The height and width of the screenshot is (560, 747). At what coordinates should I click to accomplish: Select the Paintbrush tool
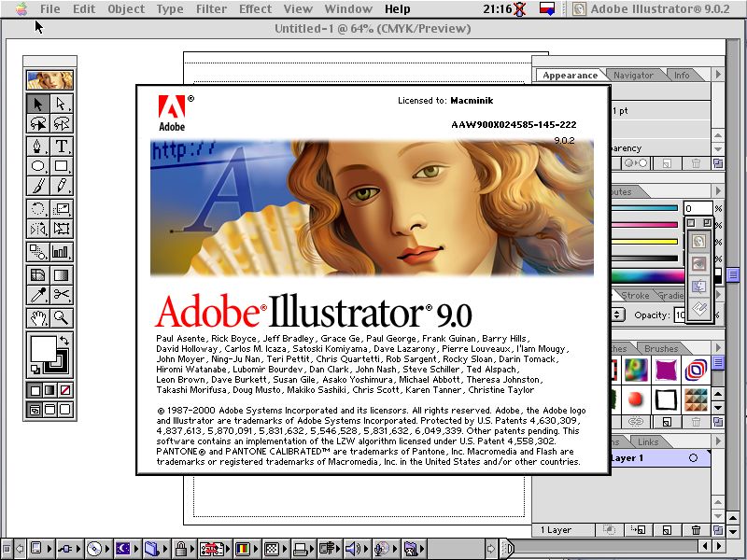tap(38, 186)
